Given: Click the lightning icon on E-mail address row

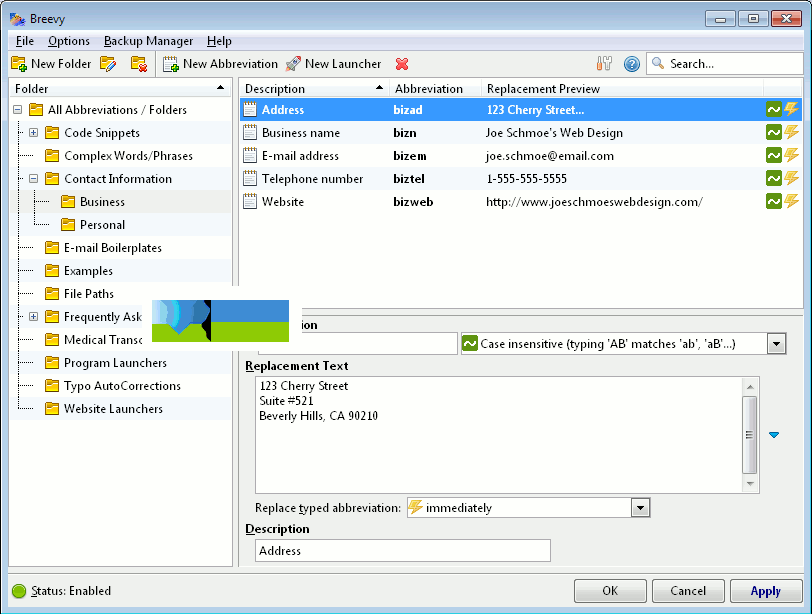Looking at the screenshot, I should (x=791, y=155).
